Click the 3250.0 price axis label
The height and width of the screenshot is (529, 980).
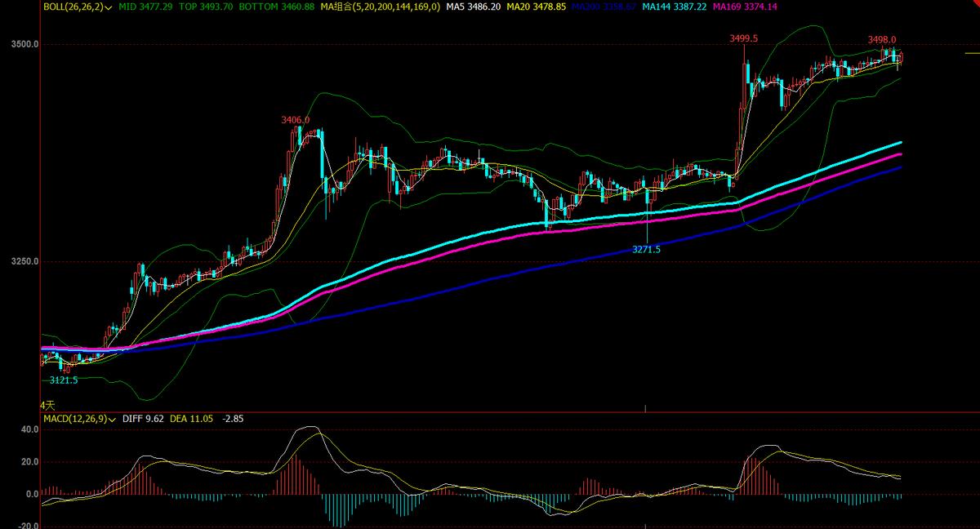point(24,261)
